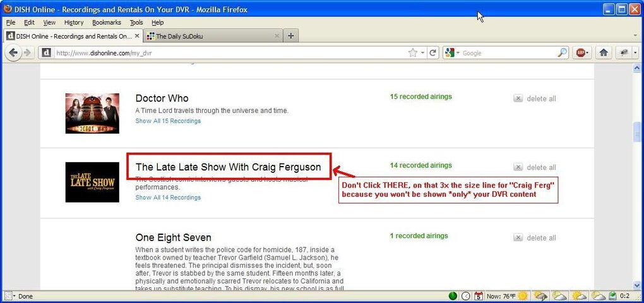Click the Forward arrow navigation button

pos(28,52)
